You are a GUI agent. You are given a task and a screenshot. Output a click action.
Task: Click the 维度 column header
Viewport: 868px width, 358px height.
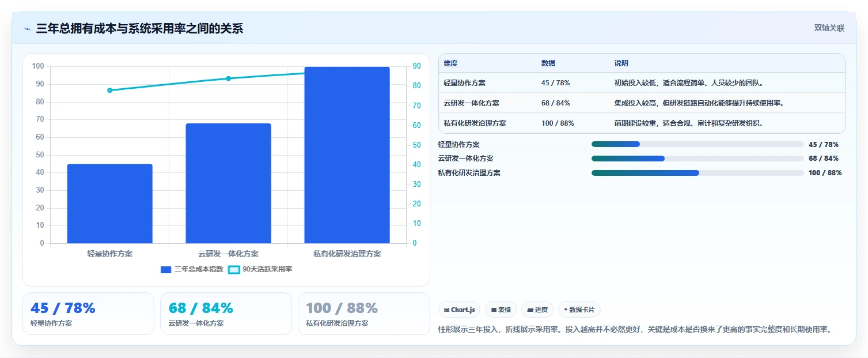450,63
